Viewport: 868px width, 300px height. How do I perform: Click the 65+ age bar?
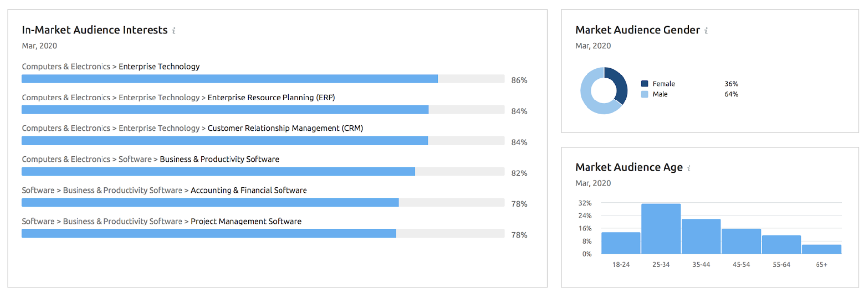coord(821,249)
